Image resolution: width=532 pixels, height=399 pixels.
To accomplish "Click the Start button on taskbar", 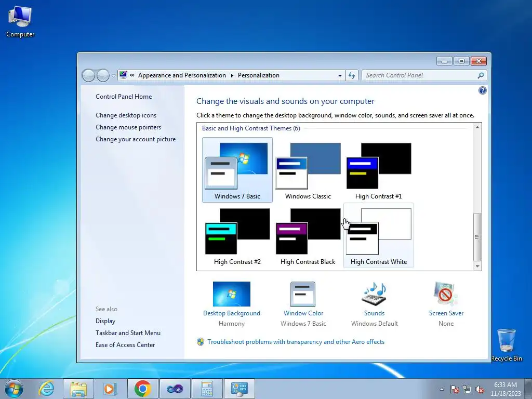I will [14, 389].
